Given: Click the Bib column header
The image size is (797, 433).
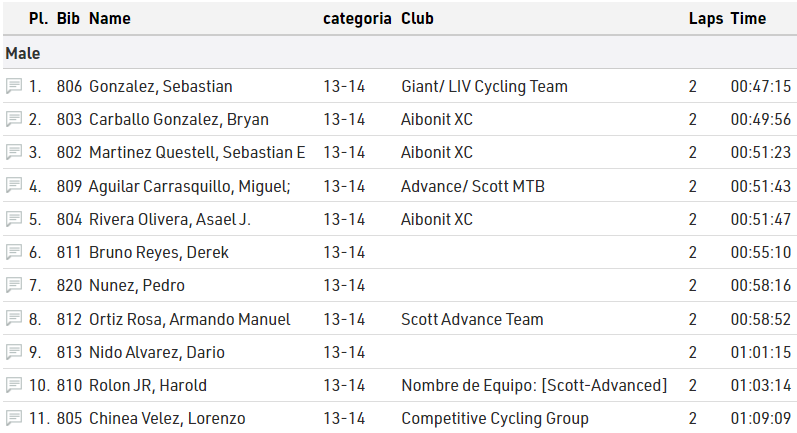Looking at the screenshot, I should tap(69, 18).
